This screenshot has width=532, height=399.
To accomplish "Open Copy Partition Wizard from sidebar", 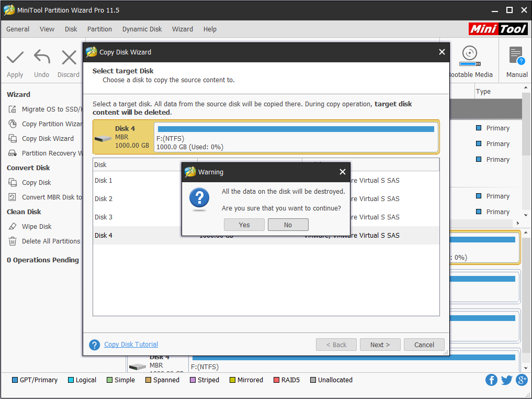I will pos(45,124).
